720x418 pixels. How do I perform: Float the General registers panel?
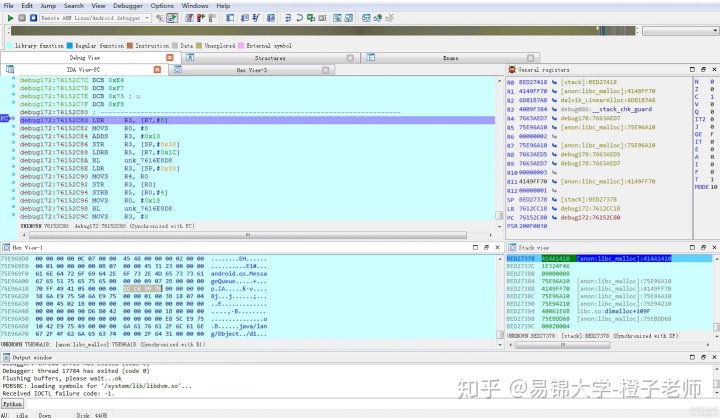703,69
